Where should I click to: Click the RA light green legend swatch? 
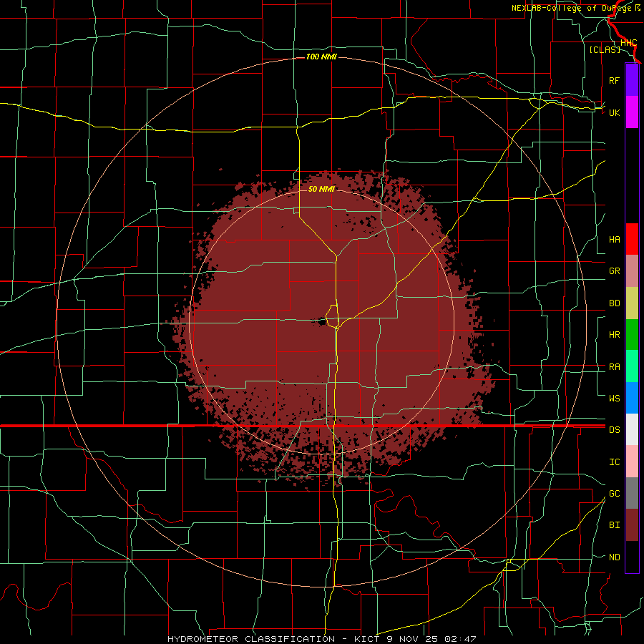[x=632, y=366]
